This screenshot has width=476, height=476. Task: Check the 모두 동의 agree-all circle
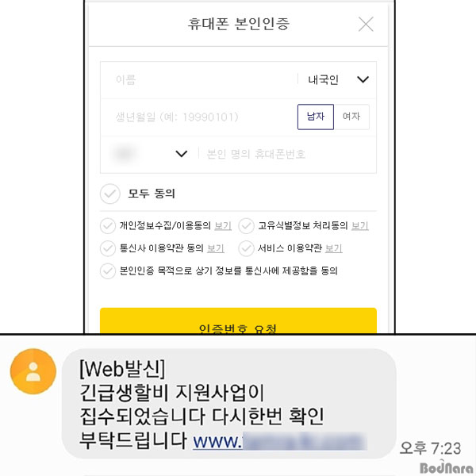tap(110, 194)
